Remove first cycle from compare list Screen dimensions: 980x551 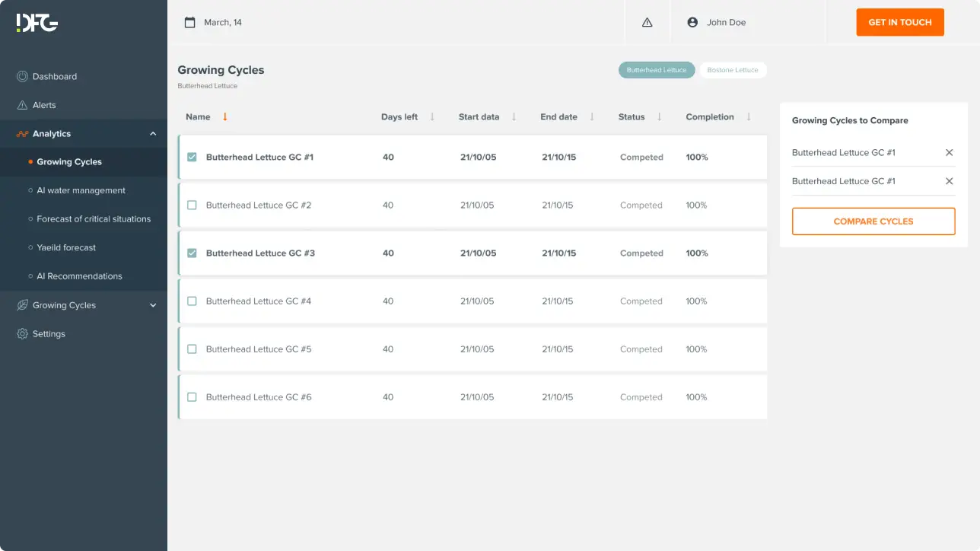(949, 153)
